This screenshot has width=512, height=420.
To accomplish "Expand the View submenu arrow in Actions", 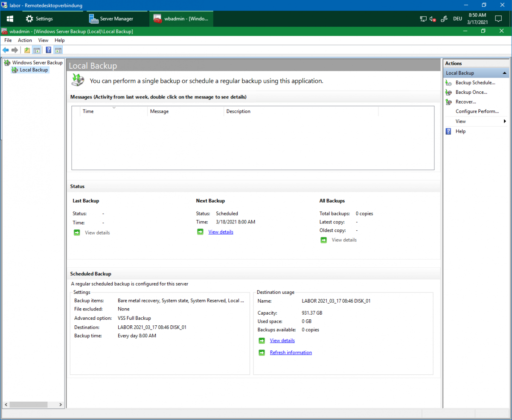I will click(505, 122).
